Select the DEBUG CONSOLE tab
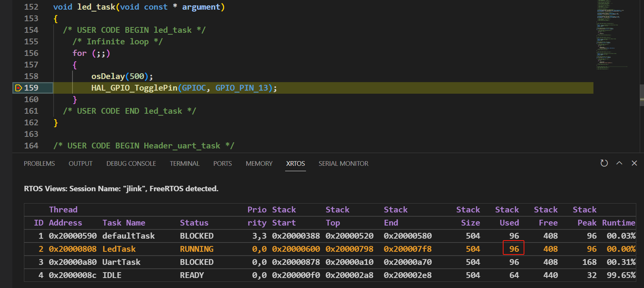644x288 pixels. 131,163
